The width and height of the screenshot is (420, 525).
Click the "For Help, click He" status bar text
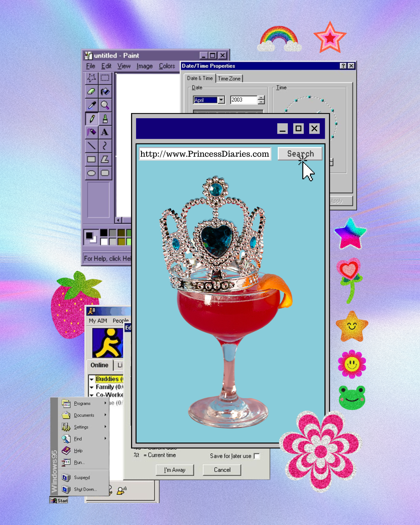click(107, 259)
